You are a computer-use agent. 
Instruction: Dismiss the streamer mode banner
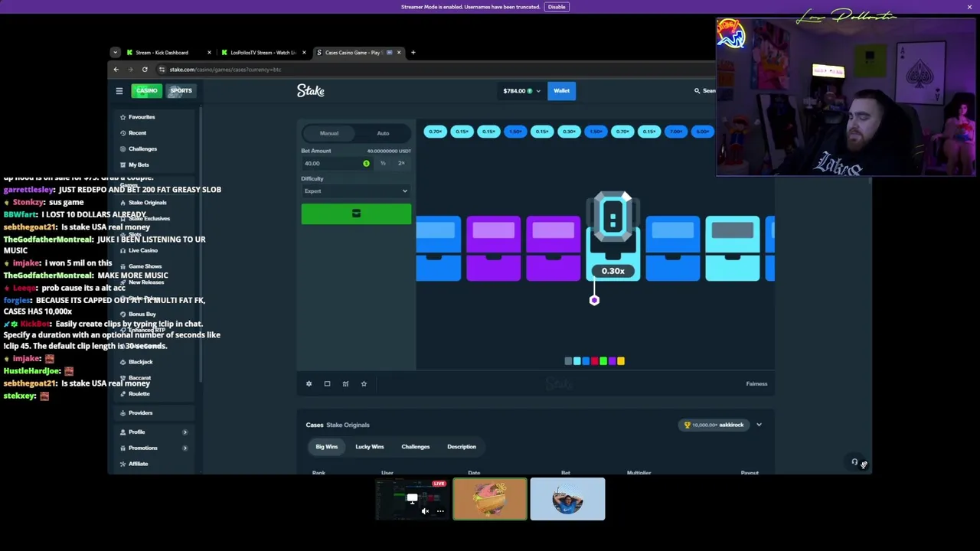click(x=969, y=7)
